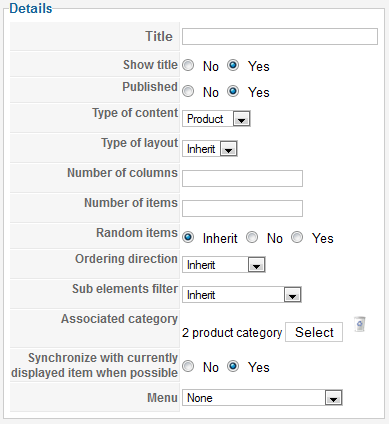Screen dimensions: 389x424
Task: Click the Select button for associated category
Action: [x=314, y=332]
